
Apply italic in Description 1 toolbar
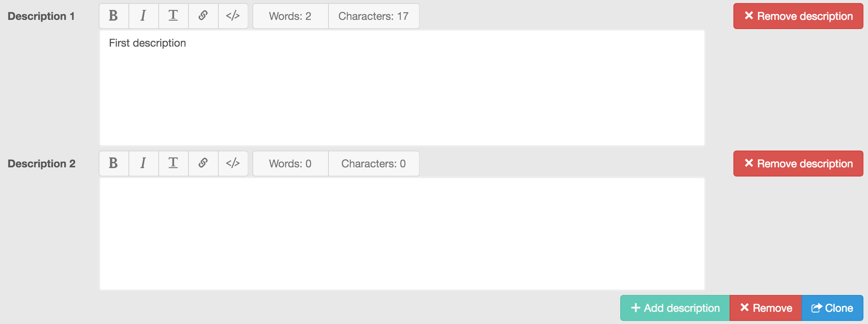point(143,16)
